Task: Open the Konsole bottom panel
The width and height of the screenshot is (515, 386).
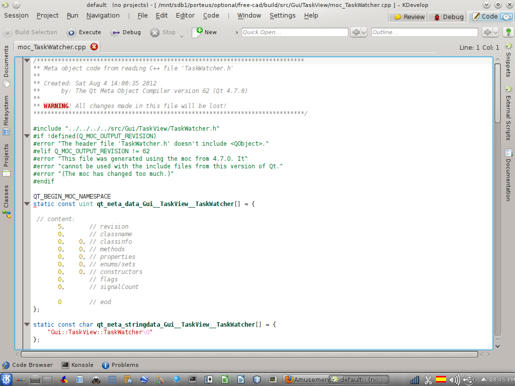Action: (78, 365)
